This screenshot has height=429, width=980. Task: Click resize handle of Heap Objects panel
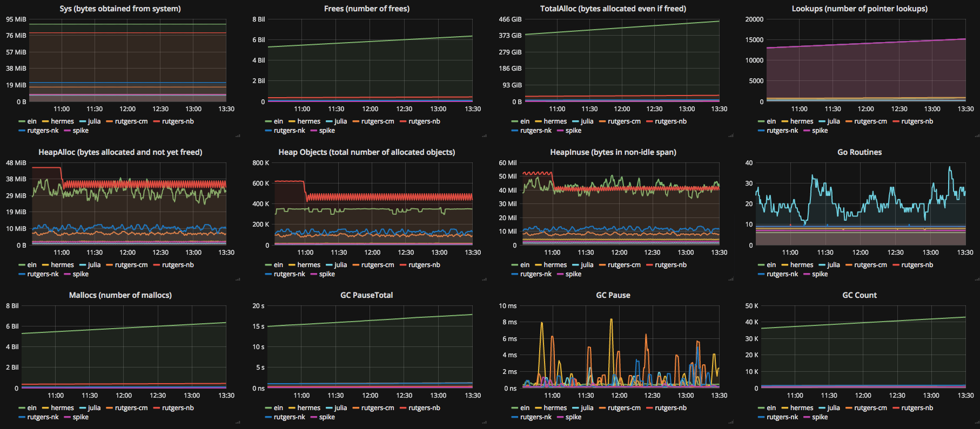click(484, 280)
